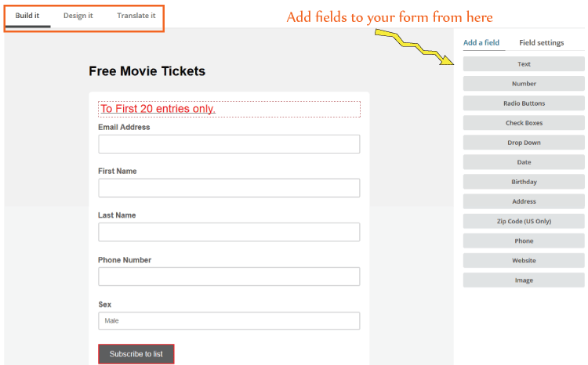
Task: Add a Drop Down field
Action: [x=524, y=143]
